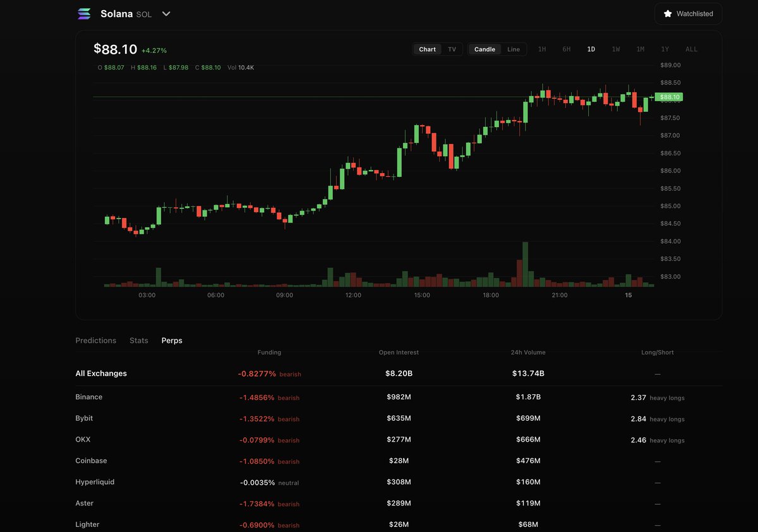Click the 24h Volume column header

pos(528,353)
